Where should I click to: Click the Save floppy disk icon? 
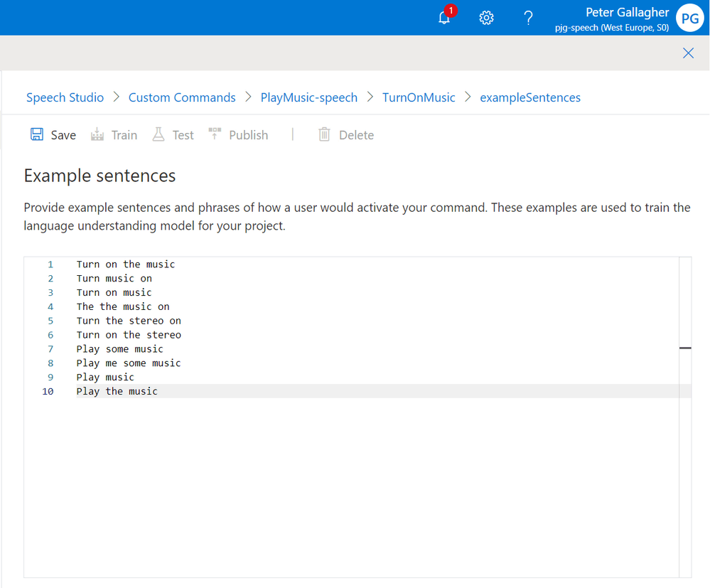coord(37,134)
